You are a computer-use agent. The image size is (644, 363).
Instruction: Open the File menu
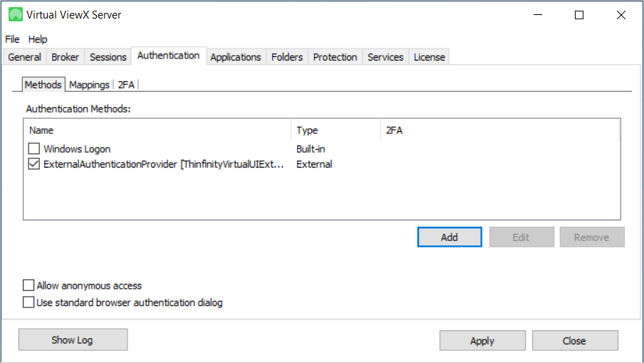coord(12,39)
